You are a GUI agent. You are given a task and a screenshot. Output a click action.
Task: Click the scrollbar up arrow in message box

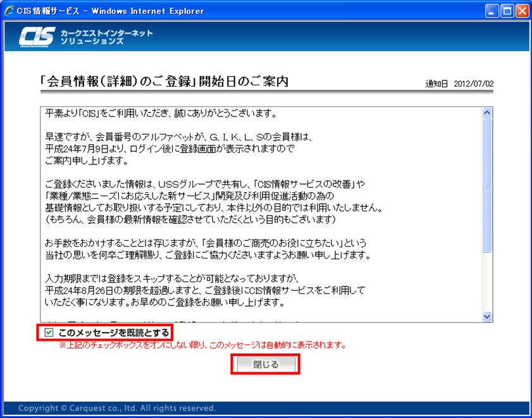pyautogui.click(x=487, y=113)
